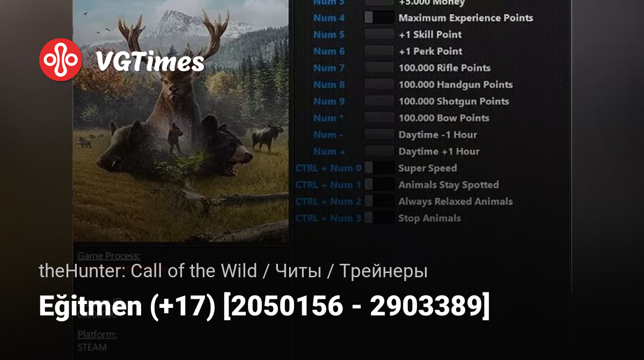Enable 100.000 Rifle Points option
This screenshot has width=644, height=360.
(x=379, y=67)
